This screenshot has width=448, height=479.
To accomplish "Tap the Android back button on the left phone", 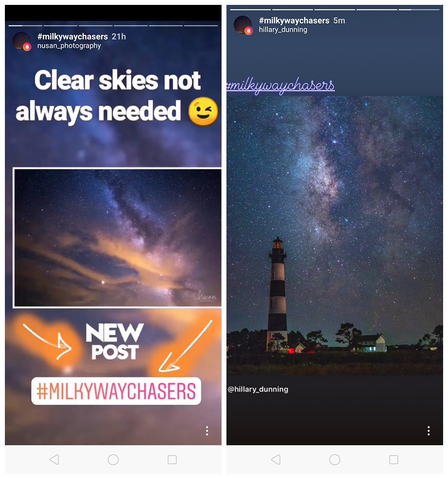I will (54, 459).
